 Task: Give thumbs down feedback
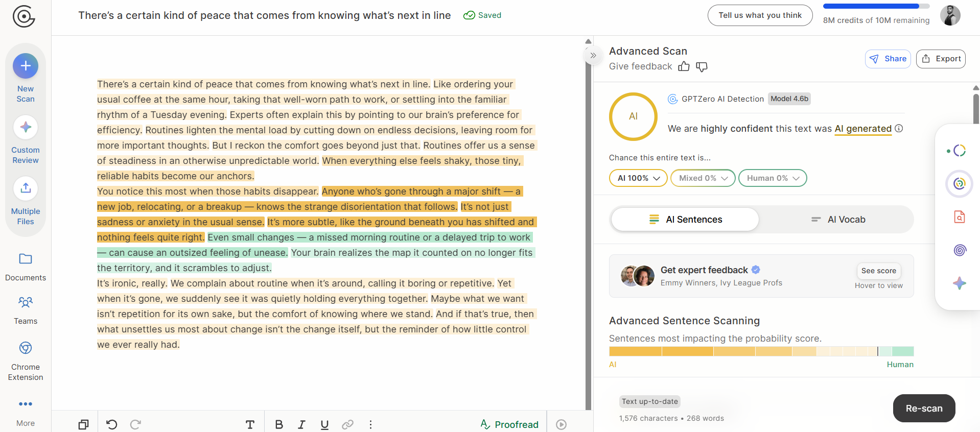click(x=702, y=66)
